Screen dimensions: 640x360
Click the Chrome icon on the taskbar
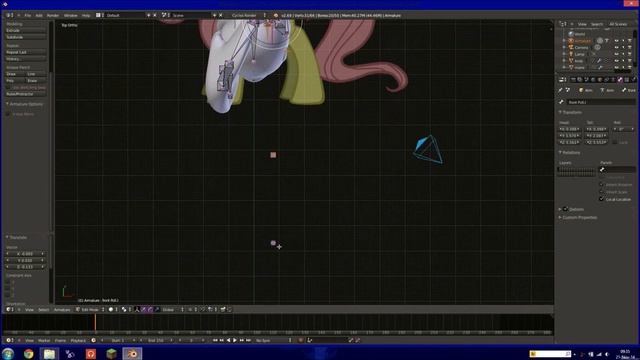pos(28,353)
